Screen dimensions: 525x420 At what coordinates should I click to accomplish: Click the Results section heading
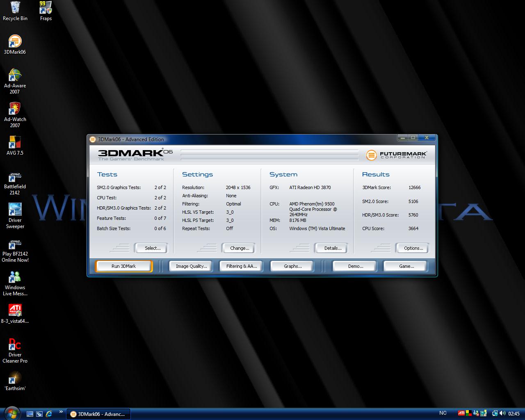pos(376,174)
